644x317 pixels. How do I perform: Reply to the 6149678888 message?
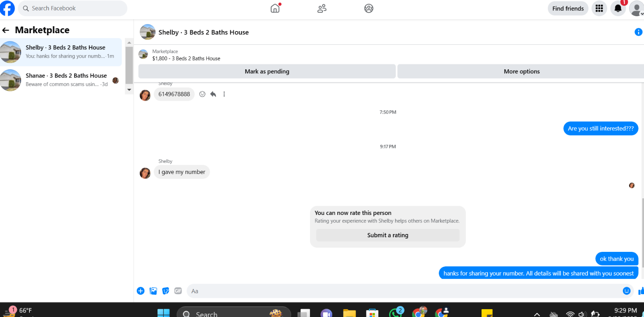[x=213, y=94]
